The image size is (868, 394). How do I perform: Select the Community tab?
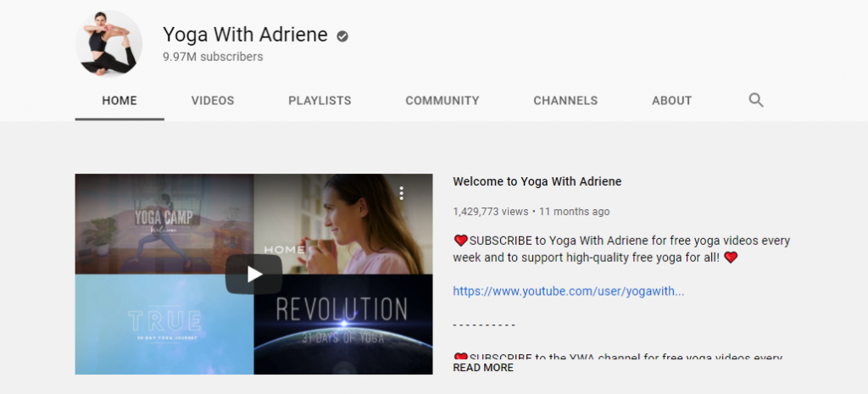click(442, 101)
